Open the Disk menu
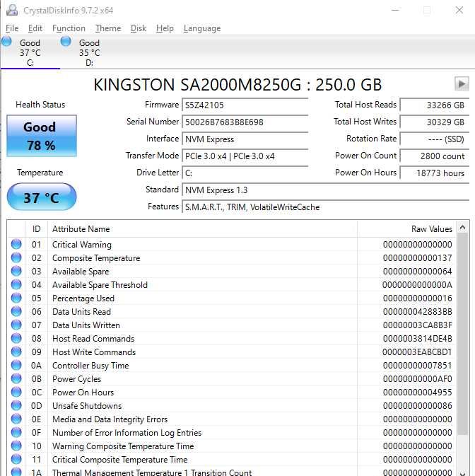 [x=139, y=28]
